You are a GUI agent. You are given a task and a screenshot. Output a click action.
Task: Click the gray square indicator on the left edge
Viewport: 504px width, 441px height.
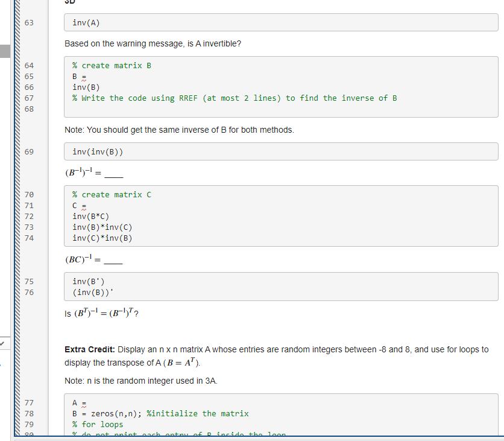pyautogui.click(x=5, y=51)
